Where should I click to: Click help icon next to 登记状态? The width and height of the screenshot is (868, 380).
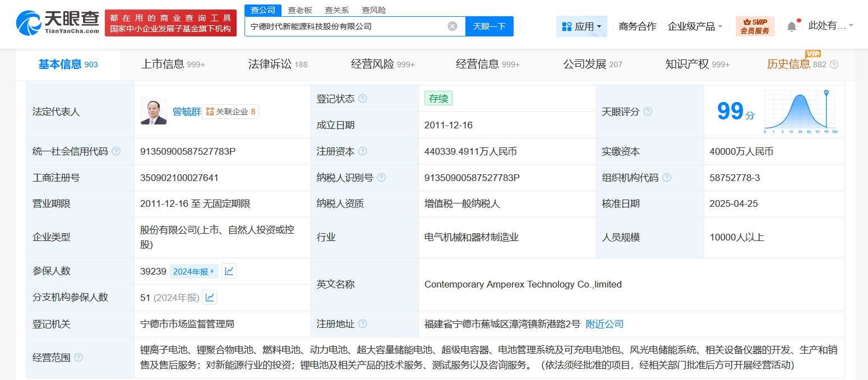point(362,98)
